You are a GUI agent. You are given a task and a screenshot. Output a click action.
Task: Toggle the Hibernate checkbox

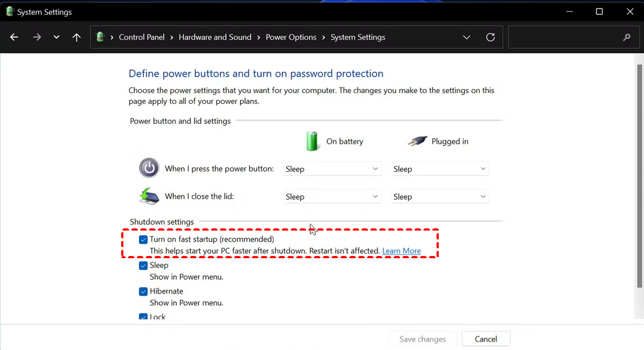click(143, 291)
